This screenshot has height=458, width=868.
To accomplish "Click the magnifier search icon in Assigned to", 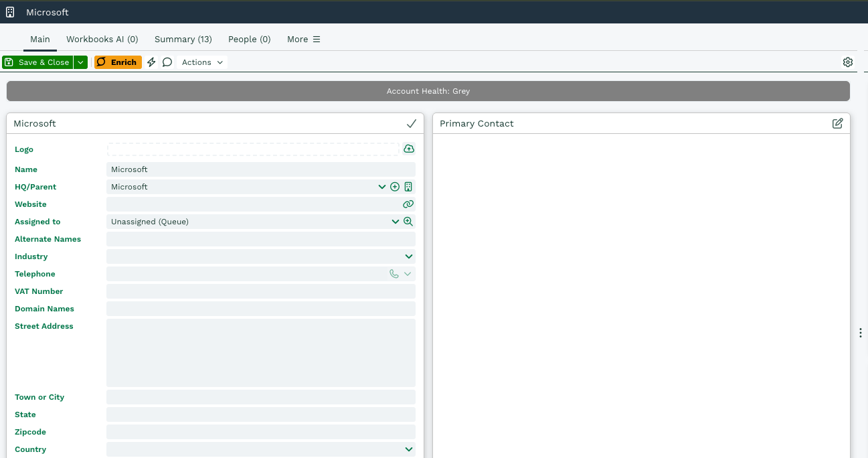I will [408, 222].
